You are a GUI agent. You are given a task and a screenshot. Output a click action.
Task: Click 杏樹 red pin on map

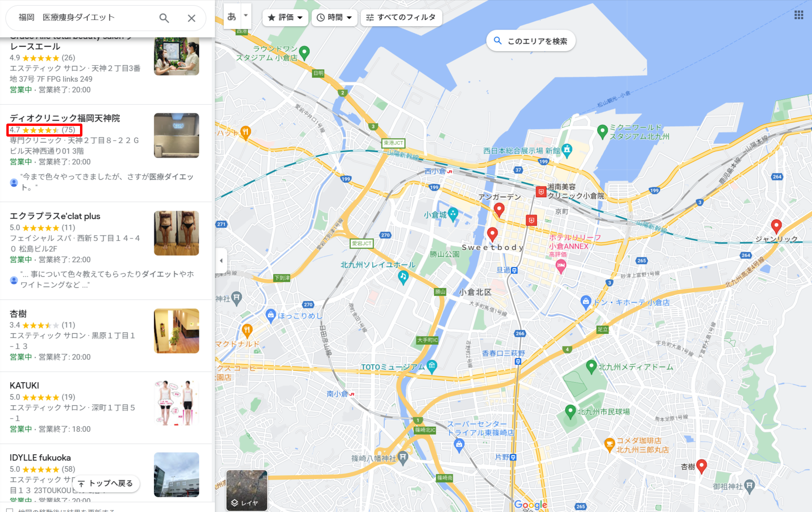point(701,466)
